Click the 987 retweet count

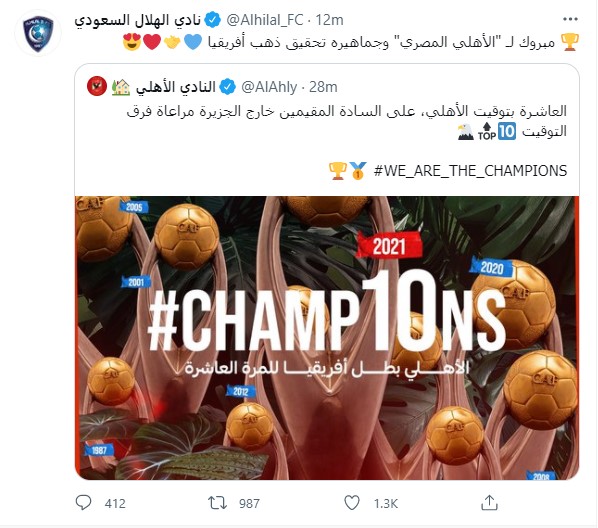249,503
